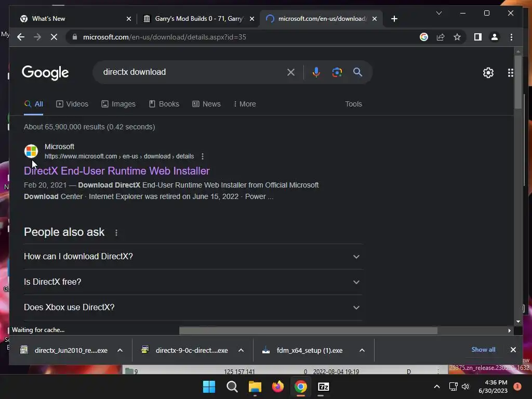The image size is (532, 399).
Task: Open options for the Microsoft result
Action: point(203,156)
